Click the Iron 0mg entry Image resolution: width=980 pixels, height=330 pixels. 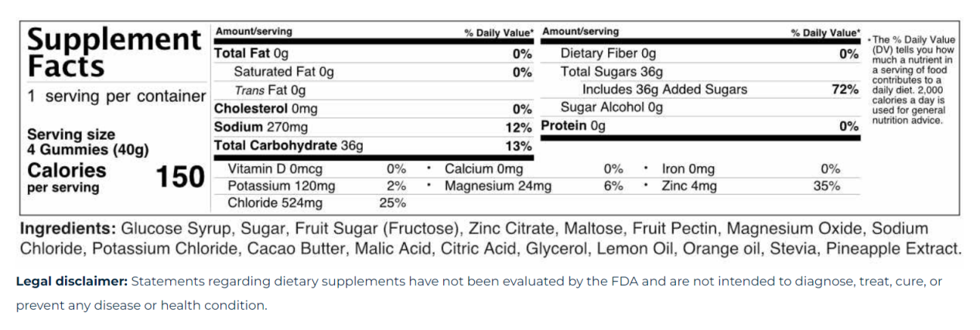click(x=688, y=168)
